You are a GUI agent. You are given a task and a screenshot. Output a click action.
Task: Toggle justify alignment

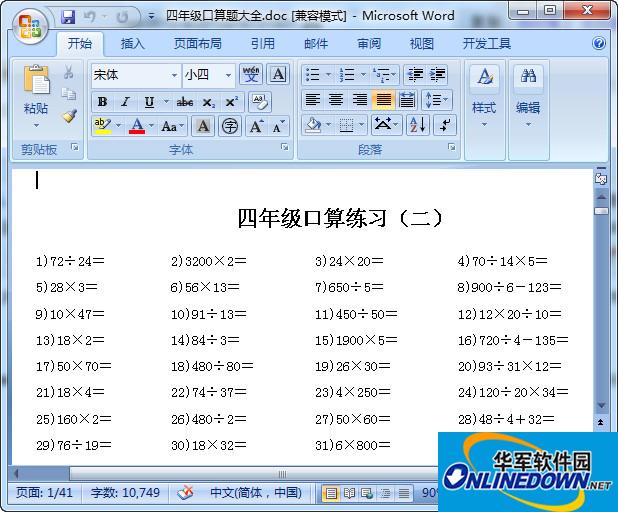coord(383,99)
